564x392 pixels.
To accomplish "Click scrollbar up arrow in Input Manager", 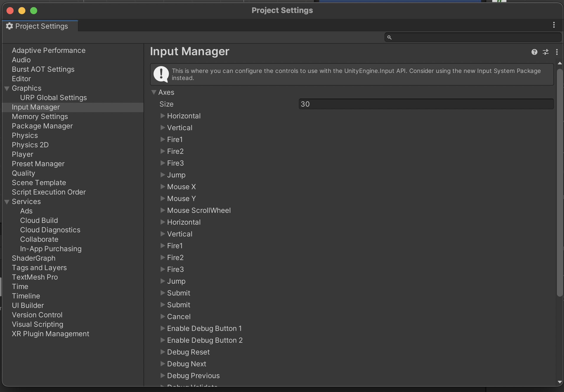I will coord(560,63).
